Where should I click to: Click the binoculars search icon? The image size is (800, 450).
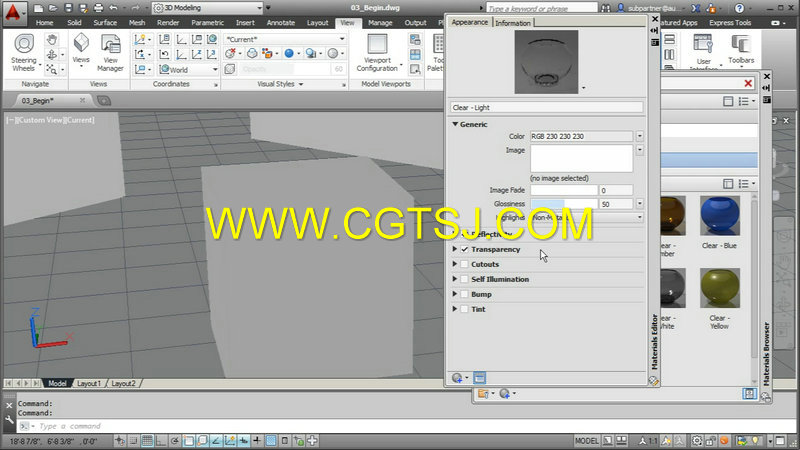(x=606, y=8)
